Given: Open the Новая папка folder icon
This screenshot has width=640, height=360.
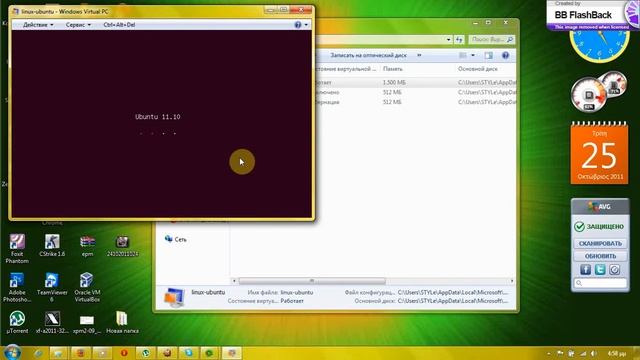Looking at the screenshot, I should click(122, 322).
